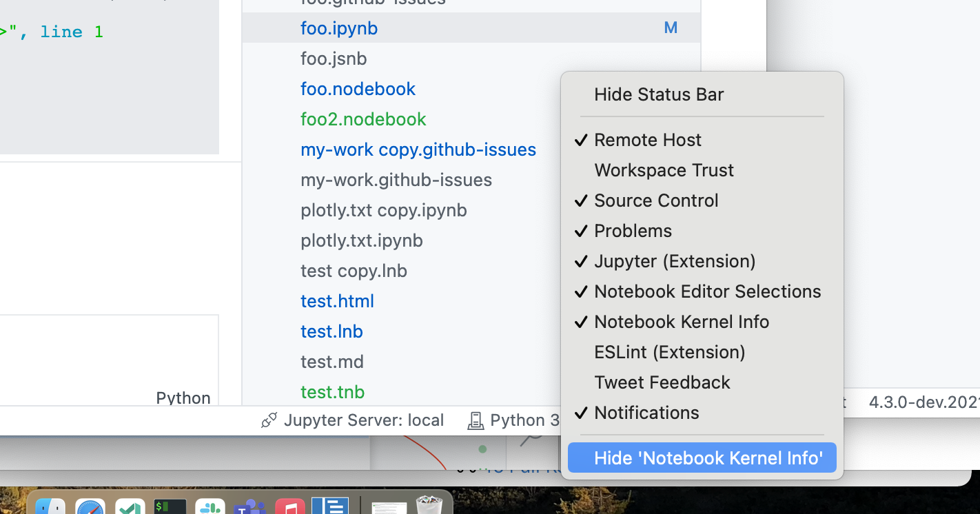Image resolution: width=980 pixels, height=514 pixels.
Task: Select the Hide Status Bar menu item
Action: click(658, 94)
